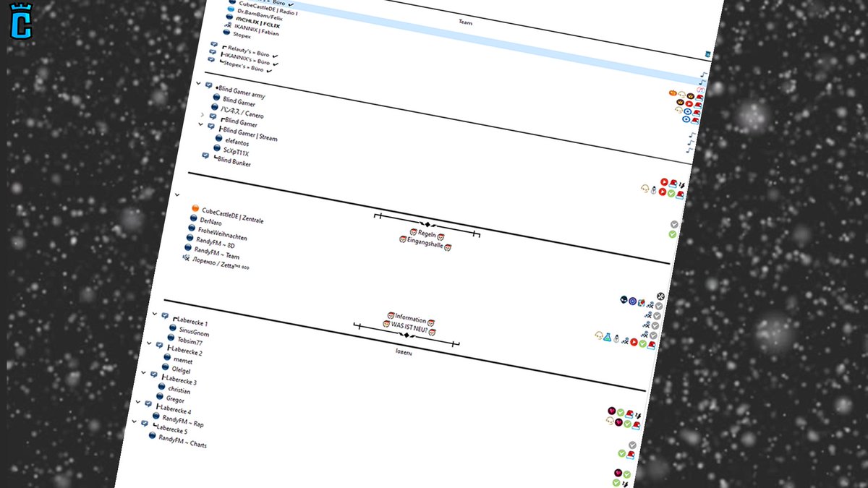Collapse the Blind Gamer | Stream channel

pos(201,124)
